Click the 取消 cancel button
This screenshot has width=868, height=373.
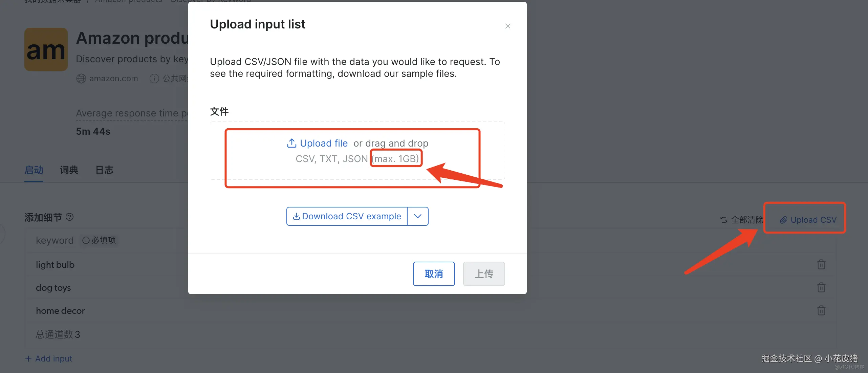434,274
